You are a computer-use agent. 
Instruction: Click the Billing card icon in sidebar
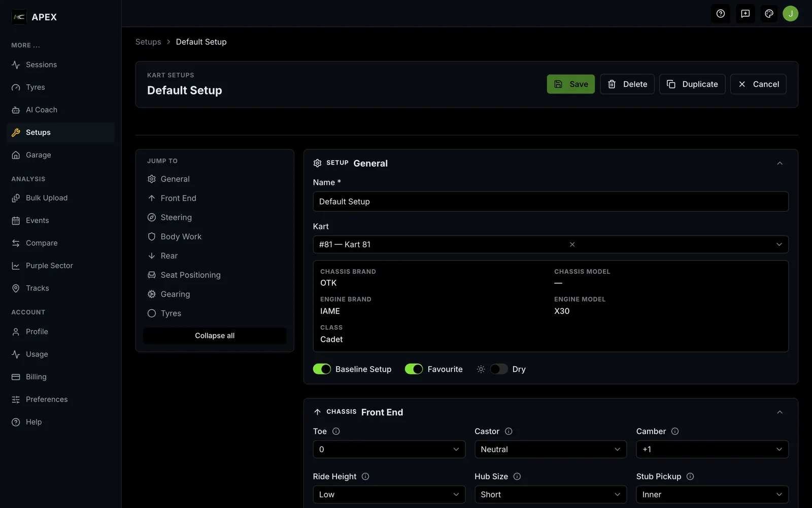click(x=16, y=377)
